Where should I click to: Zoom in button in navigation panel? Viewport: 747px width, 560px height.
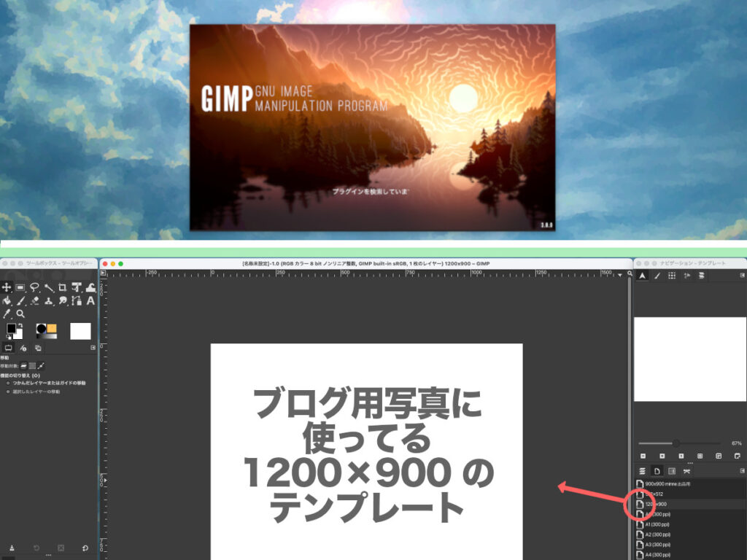click(662, 456)
